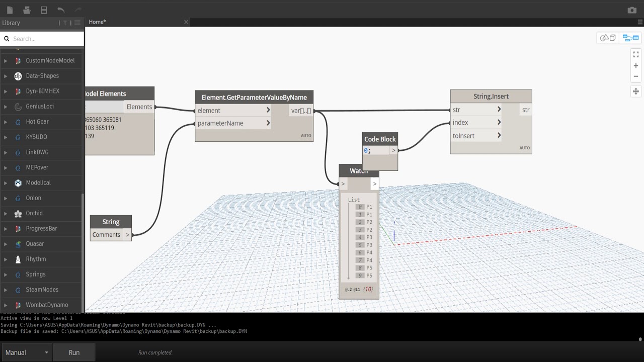
Task: Click the Run button
Action: pos(74,352)
